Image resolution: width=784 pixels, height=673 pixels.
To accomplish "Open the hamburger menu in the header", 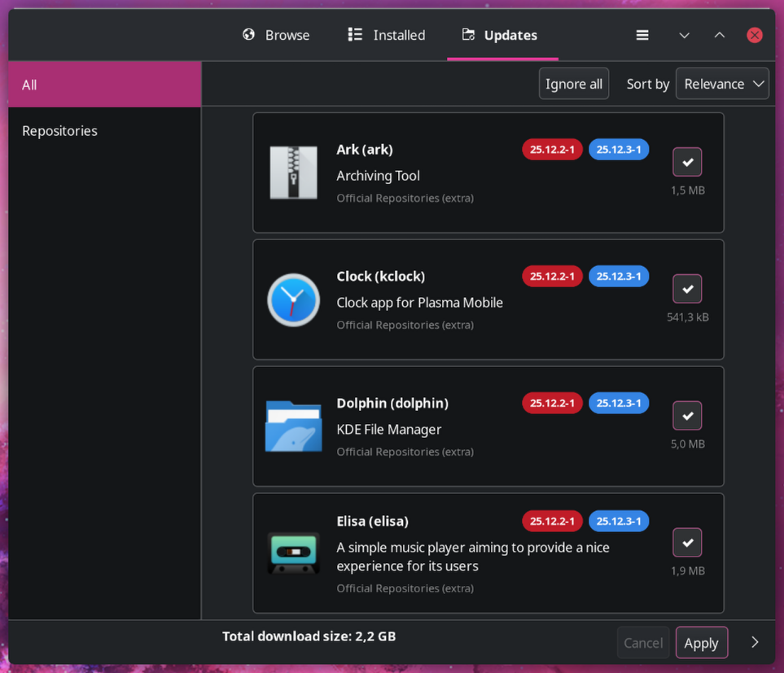I will pos(642,35).
